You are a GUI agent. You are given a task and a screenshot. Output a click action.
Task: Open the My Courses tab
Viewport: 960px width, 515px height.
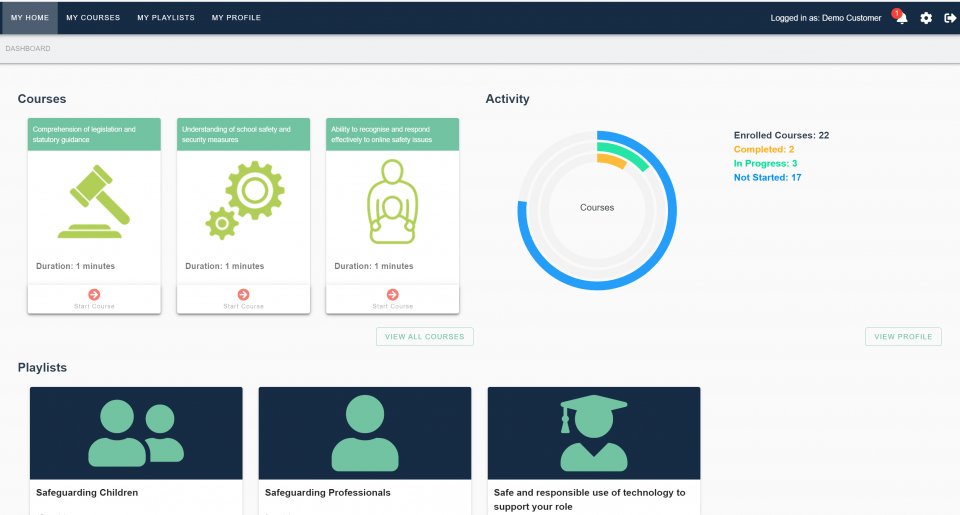tap(93, 18)
